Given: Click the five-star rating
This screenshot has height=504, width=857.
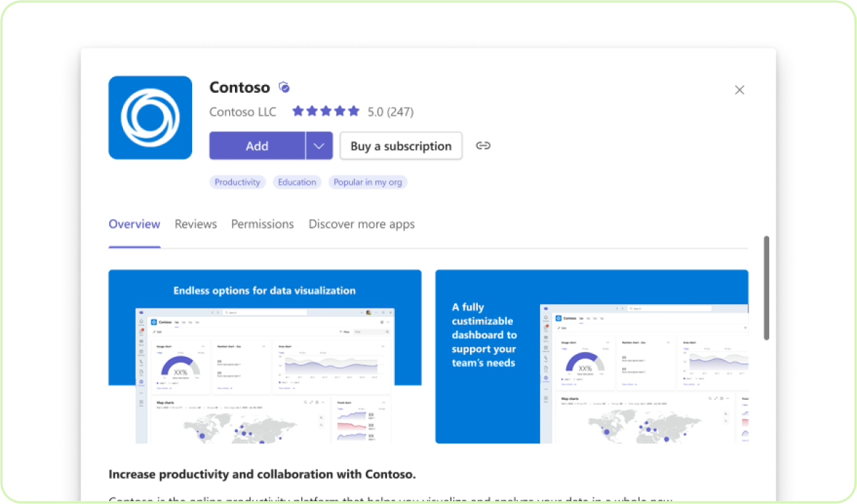Looking at the screenshot, I should (x=326, y=111).
